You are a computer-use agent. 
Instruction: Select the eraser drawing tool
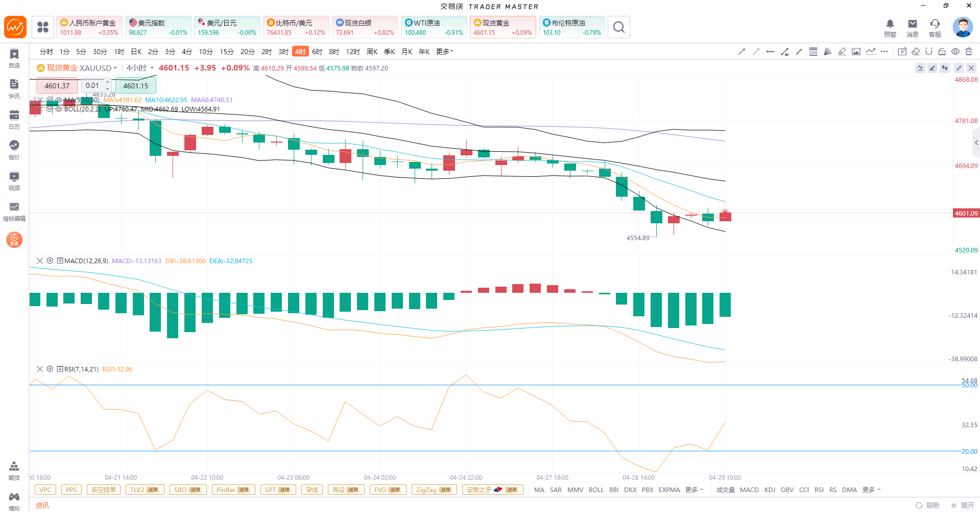916,52
